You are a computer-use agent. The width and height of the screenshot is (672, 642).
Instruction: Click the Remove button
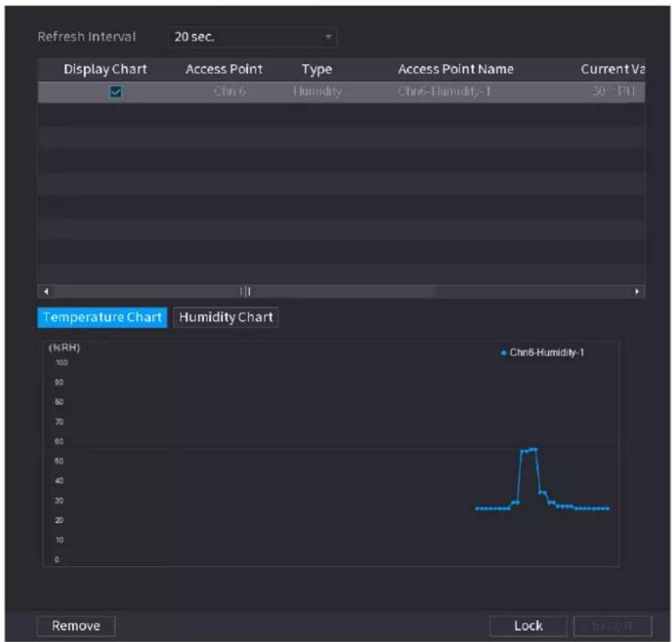click(76, 625)
